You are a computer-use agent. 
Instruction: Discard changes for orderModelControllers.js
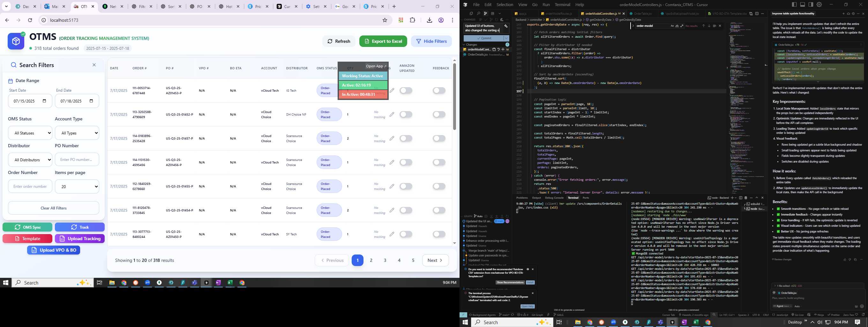click(x=499, y=49)
